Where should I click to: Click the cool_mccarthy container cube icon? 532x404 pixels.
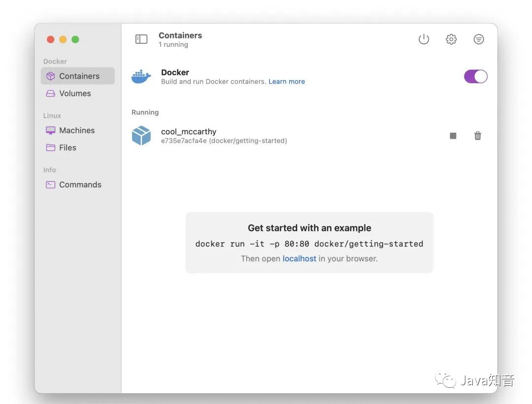(141, 136)
